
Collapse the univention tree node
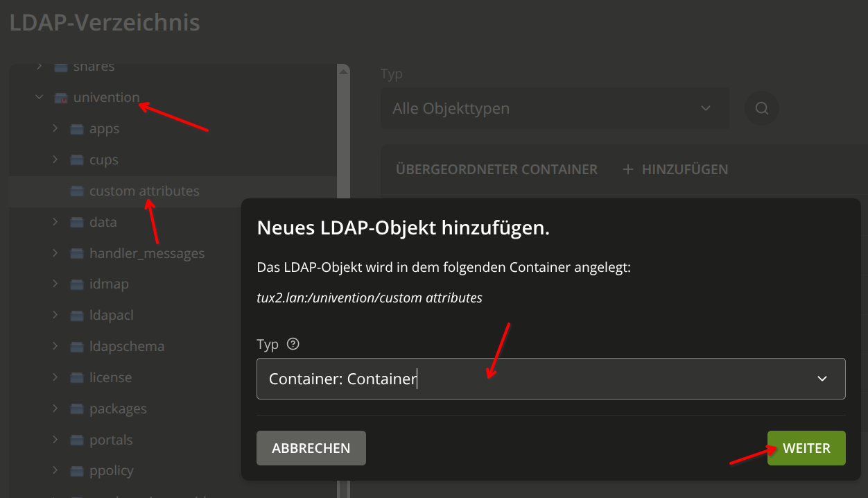pos(40,98)
